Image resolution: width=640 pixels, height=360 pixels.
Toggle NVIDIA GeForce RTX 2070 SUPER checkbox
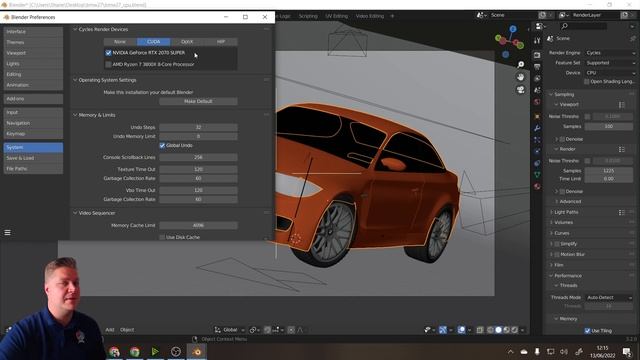pyautogui.click(x=109, y=53)
